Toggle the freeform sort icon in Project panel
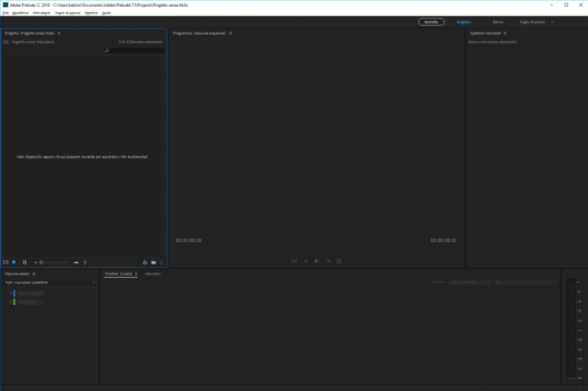The image size is (588, 391). pos(25,263)
